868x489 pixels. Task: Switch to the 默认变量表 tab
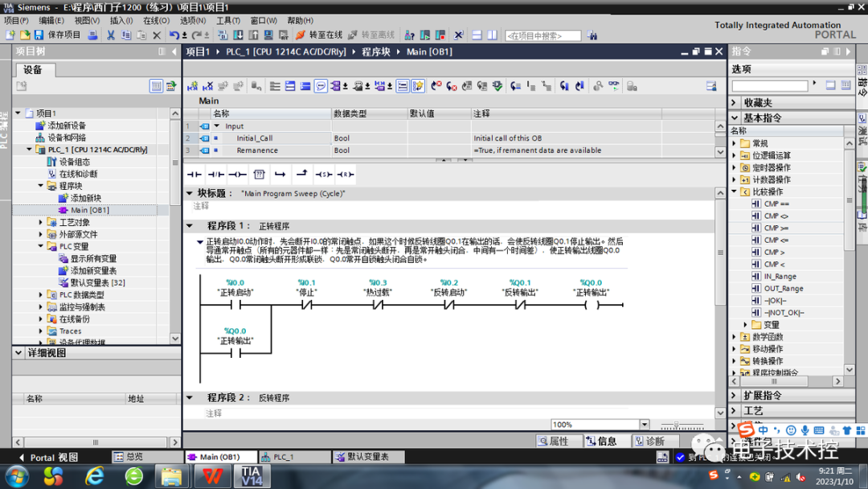pos(367,457)
